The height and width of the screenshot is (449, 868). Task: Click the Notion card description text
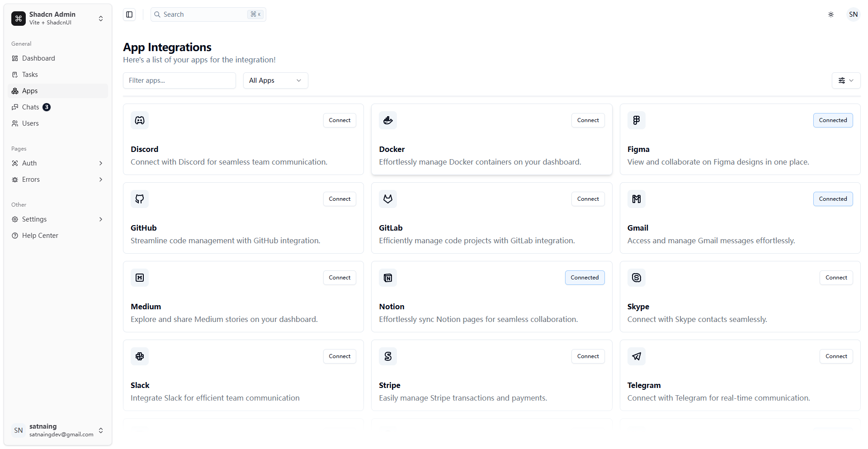click(x=478, y=319)
